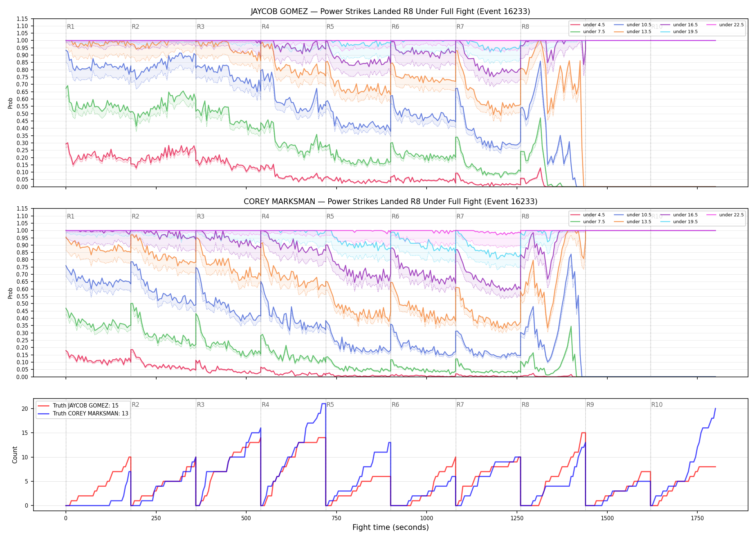The width and height of the screenshot is (756, 540).
Task: Click the x-axis tick label 1250
Action: click(x=517, y=518)
